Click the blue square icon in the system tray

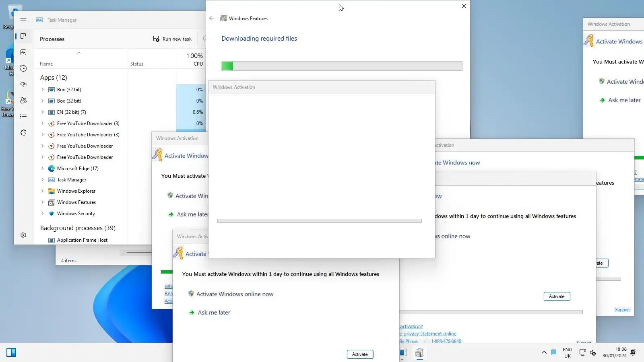[554, 352]
